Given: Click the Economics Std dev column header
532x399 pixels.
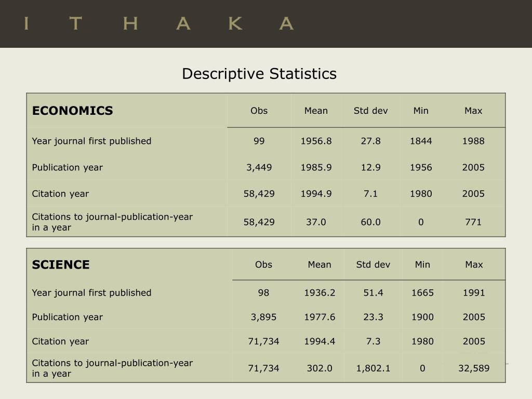Looking at the screenshot, I should click(x=370, y=111).
